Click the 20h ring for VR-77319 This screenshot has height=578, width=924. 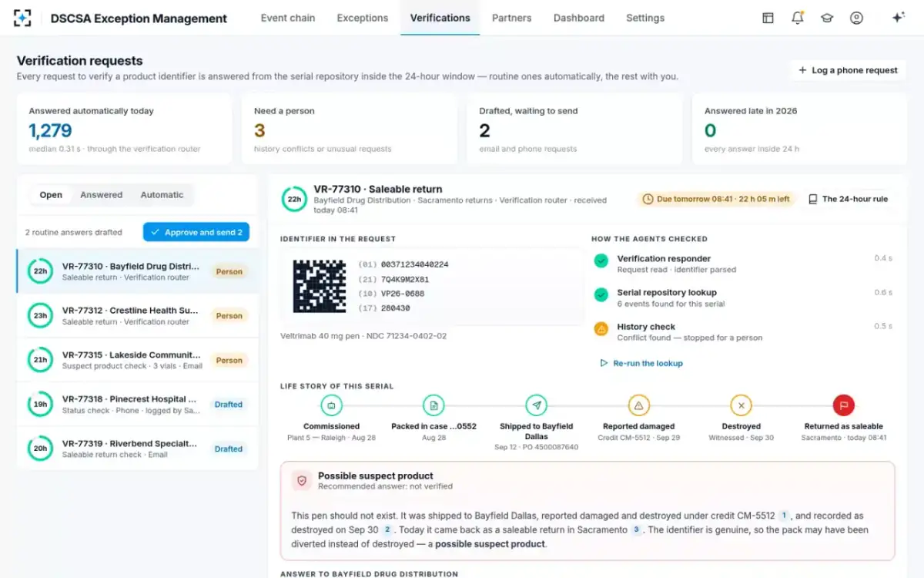40,449
